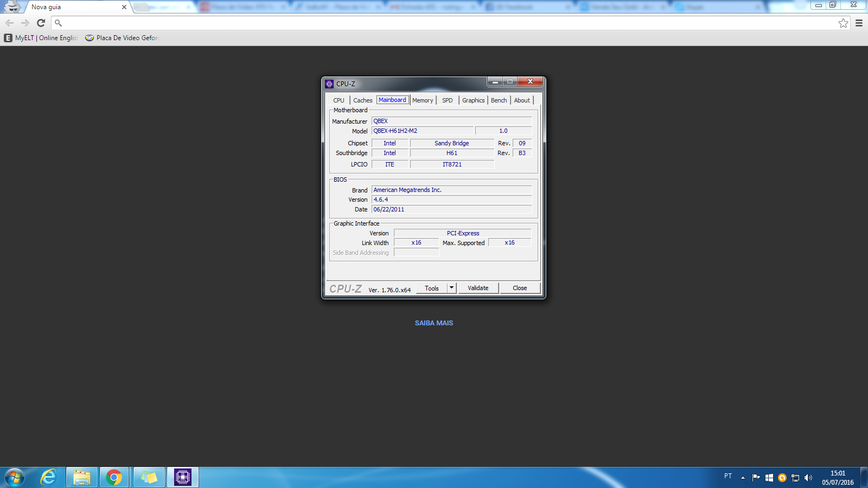This screenshot has width=868, height=488.
Task: Close the Nova guia tab
Action: [x=124, y=7]
